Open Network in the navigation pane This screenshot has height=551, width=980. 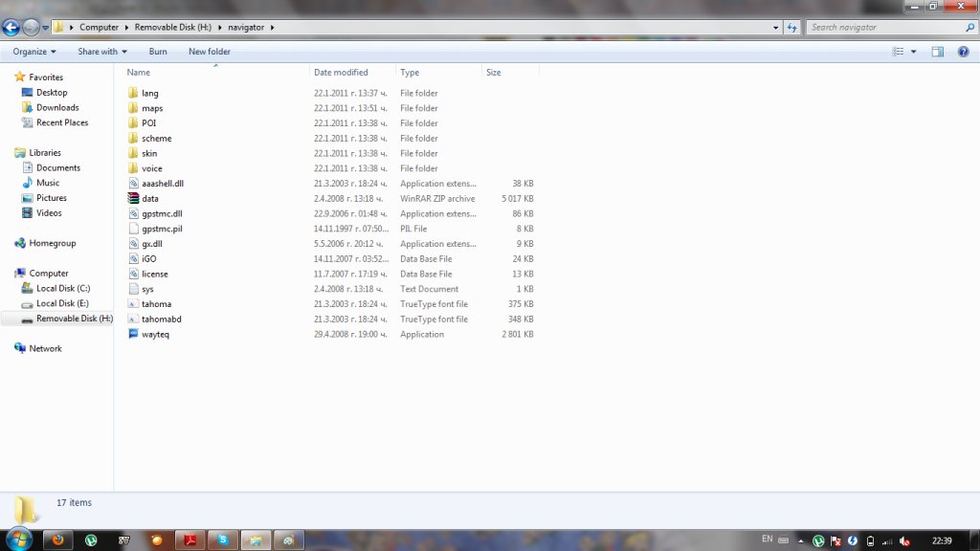[x=45, y=348]
